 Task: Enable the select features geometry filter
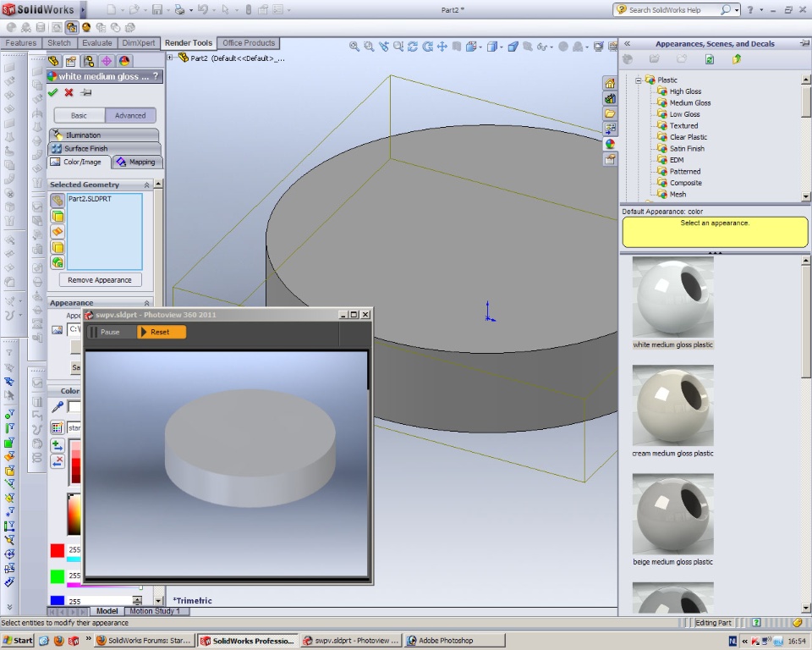pyautogui.click(x=58, y=263)
